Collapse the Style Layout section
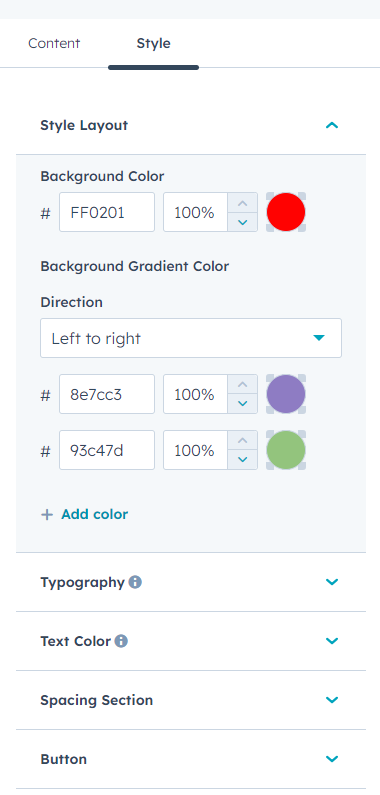The height and width of the screenshot is (795, 380). (332, 125)
